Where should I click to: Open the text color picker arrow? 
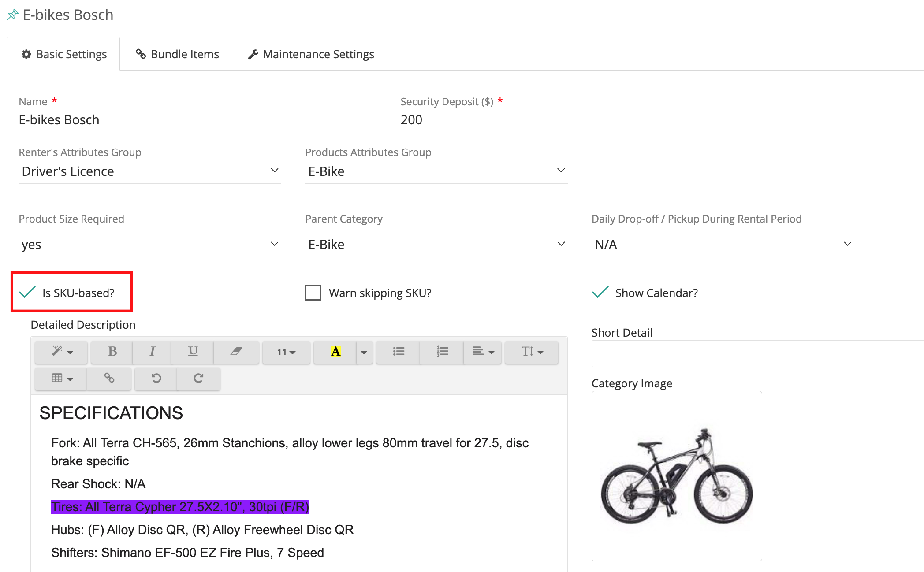pyautogui.click(x=364, y=352)
